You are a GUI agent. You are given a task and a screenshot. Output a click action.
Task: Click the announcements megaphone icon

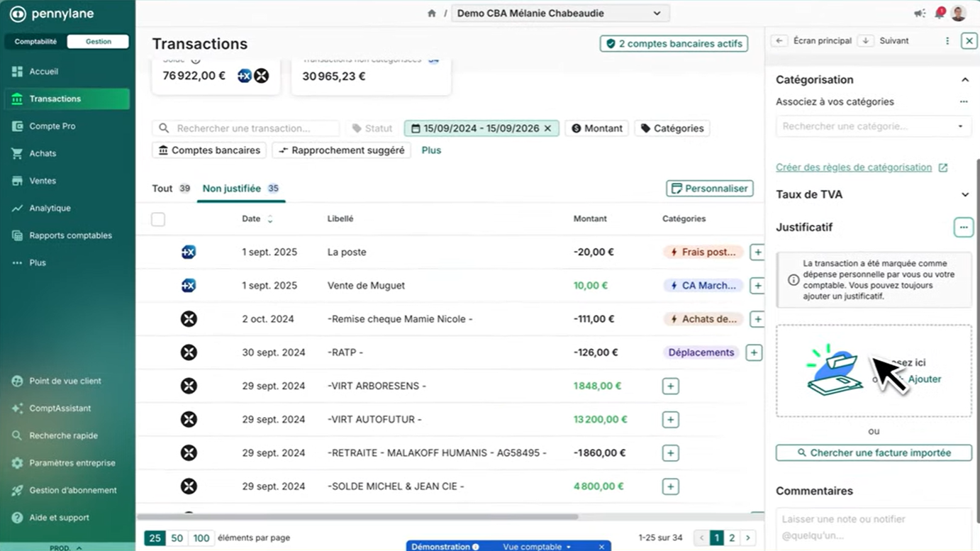click(x=920, y=13)
